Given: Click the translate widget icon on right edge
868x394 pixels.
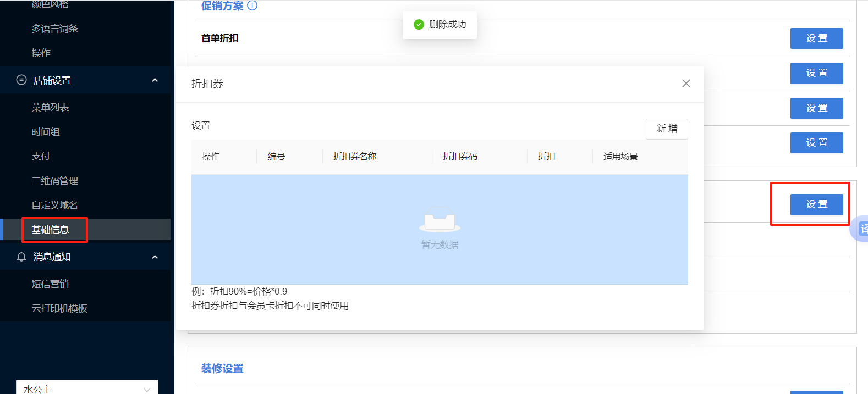Looking at the screenshot, I should point(861,229).
